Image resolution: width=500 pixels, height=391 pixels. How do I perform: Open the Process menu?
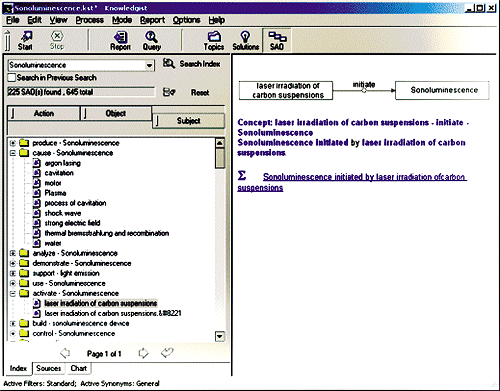(x=89, y=20)
